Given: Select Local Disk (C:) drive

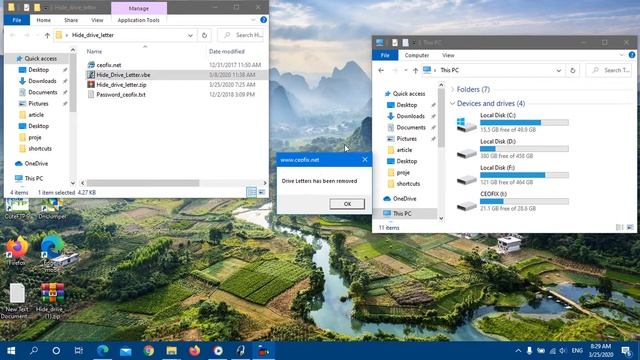Looking at the screenshot, I should point(512,122).
